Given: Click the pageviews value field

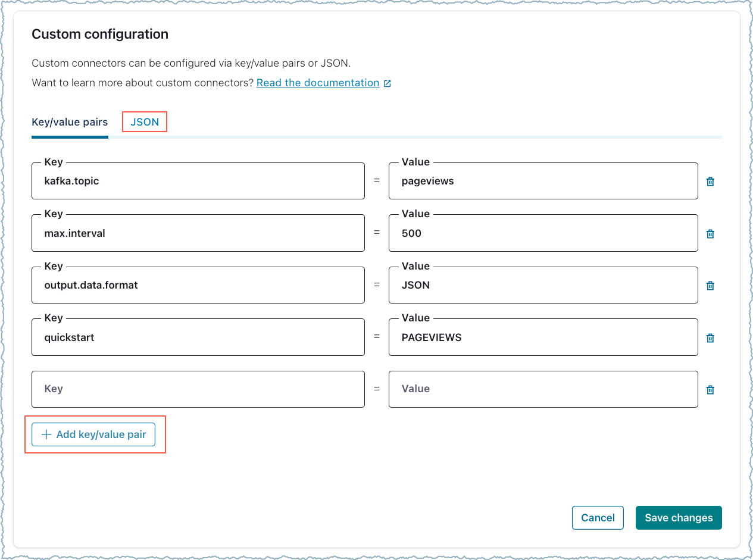Looking at the screenshot, I should tap(542, 182).
